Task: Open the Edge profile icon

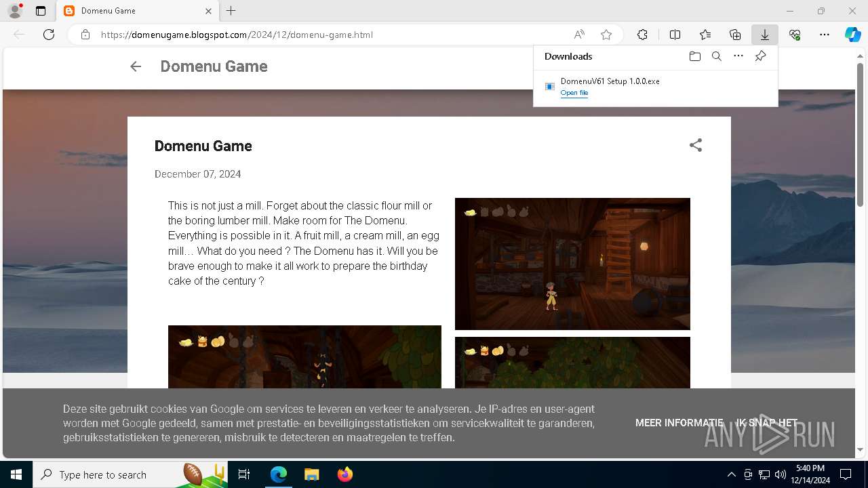Action: pyautogui.click(x=15, y=11)
